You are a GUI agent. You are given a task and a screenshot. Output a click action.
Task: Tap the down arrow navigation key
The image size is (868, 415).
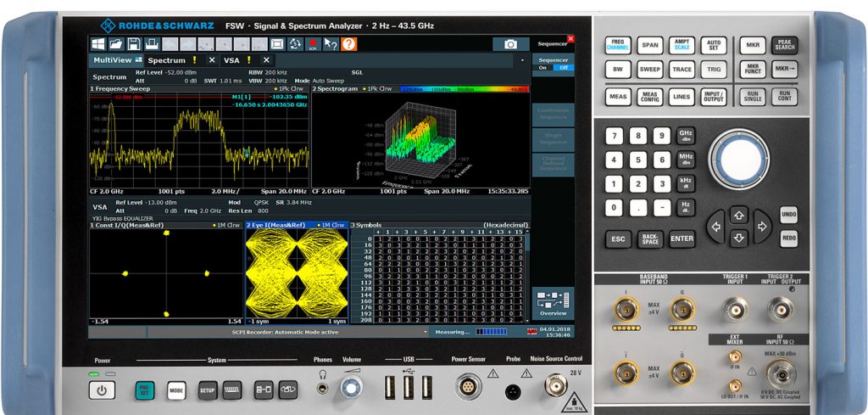tap(738, 238)
